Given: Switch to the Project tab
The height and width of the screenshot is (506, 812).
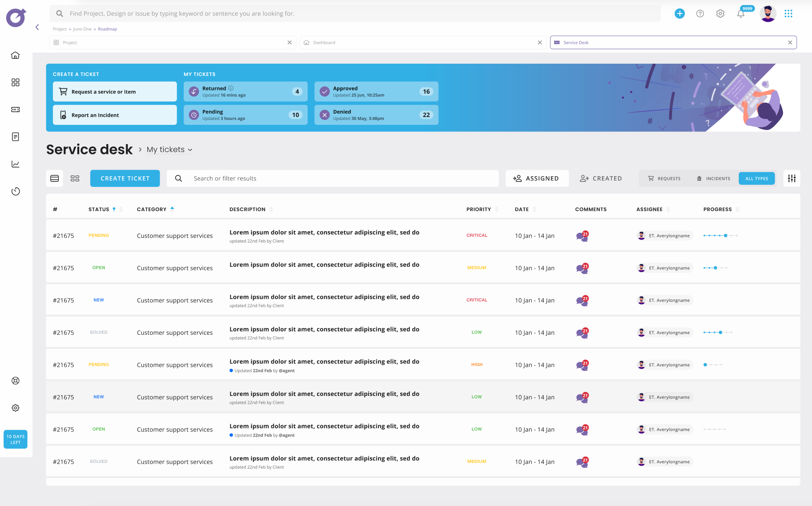Looking at the screenshot, I should pos(172,42).
